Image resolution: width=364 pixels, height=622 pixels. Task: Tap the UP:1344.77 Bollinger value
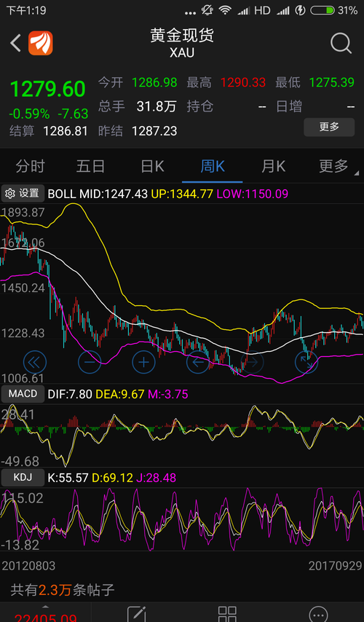coord(182,194)
